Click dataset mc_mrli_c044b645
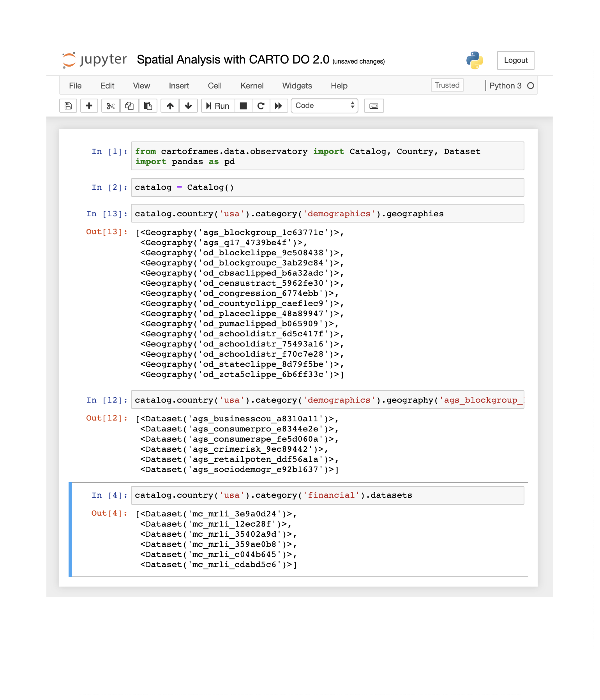Viewport: 600px width, 700px height. coord(219,555)
